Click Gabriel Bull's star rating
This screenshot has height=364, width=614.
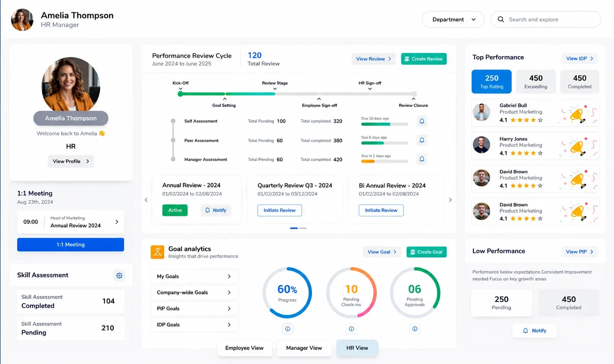pos(527,120)
